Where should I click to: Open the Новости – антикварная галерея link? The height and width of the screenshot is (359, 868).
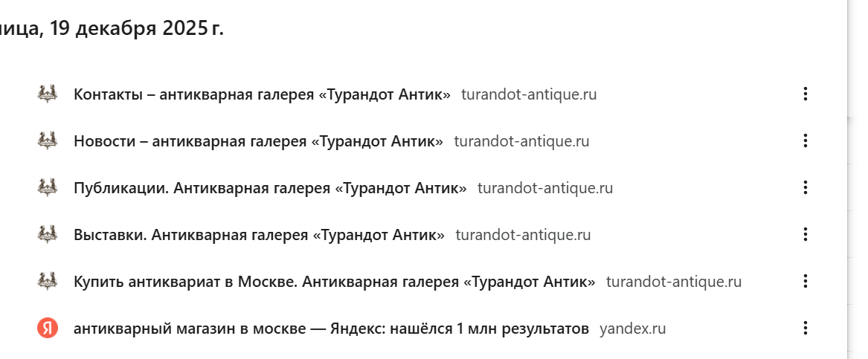[258, 141]
